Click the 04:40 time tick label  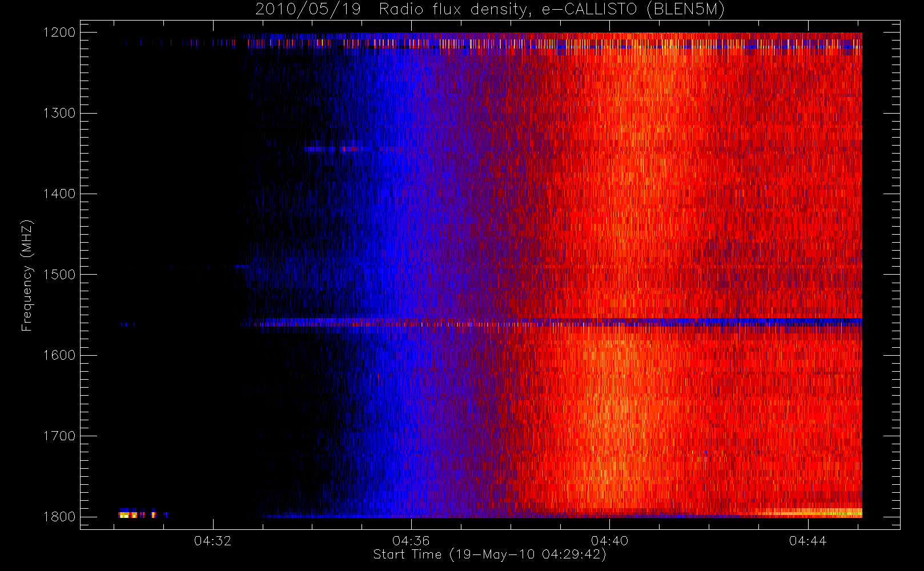609,541
